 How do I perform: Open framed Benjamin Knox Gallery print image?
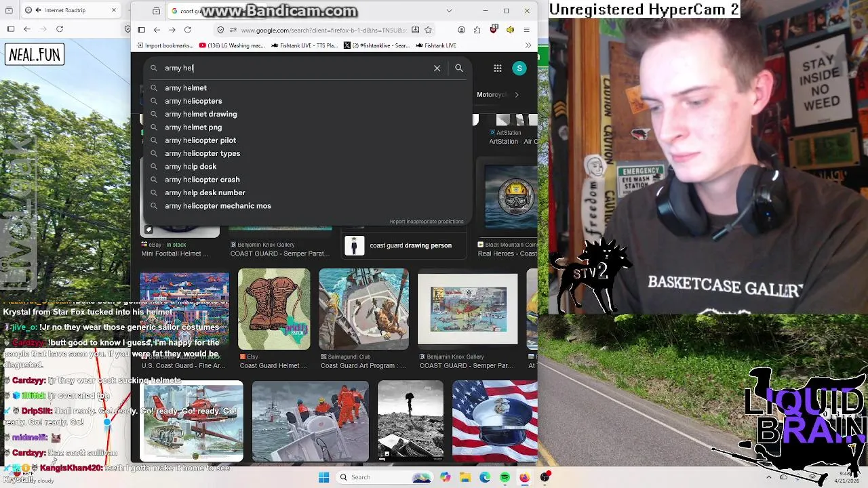pyautogui.click(x=468, y=309)
